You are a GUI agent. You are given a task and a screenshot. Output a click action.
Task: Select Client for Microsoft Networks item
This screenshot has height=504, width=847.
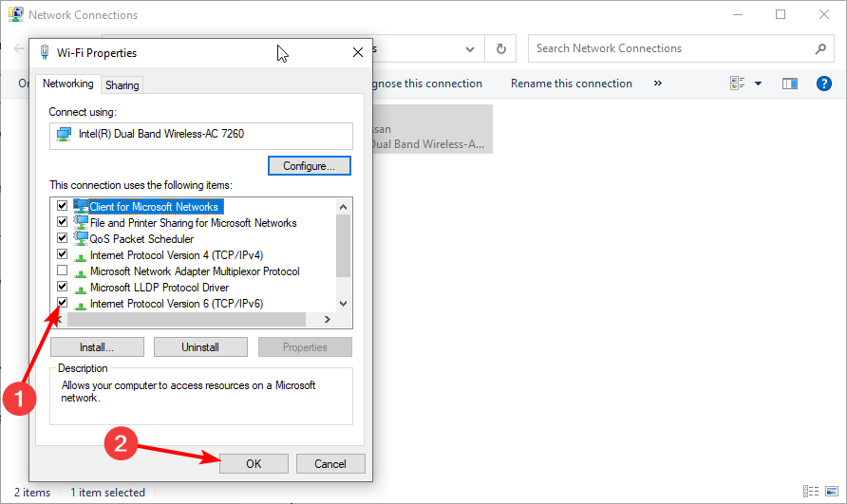click(154, 206)
